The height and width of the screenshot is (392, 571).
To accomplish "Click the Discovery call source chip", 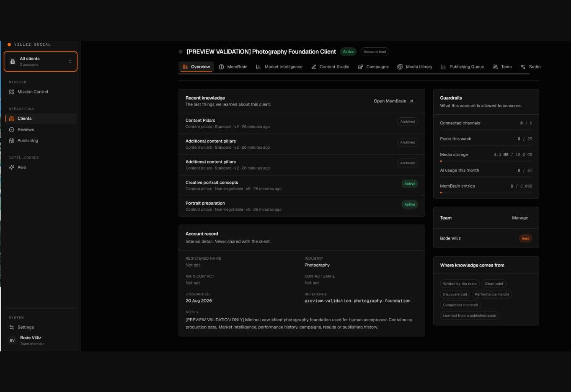I will point(455,294).
